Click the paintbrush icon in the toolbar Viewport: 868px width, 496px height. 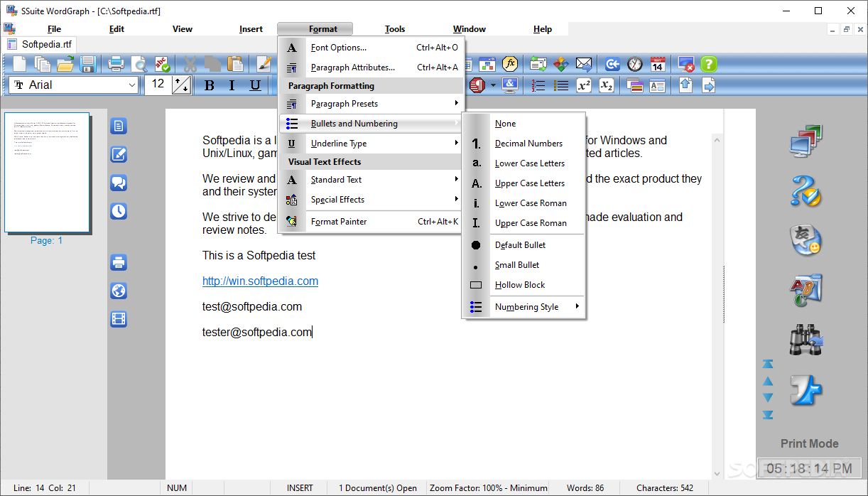pyautogui.click(x=264, y=64)
